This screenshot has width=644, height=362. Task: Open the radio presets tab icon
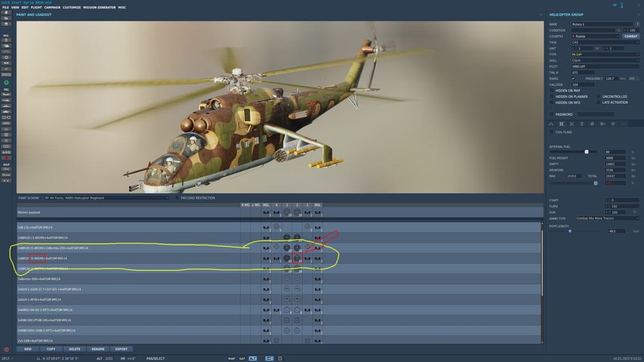(613, 124)
